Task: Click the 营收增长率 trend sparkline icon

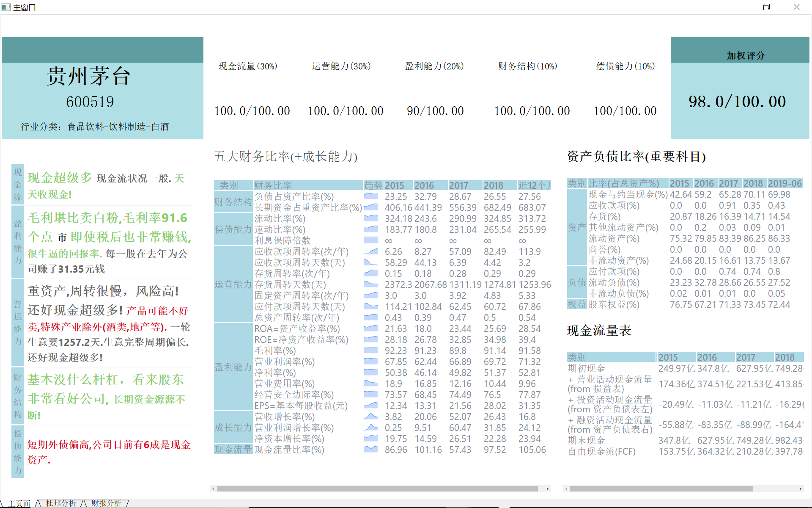Action: [x=371, y=417]
